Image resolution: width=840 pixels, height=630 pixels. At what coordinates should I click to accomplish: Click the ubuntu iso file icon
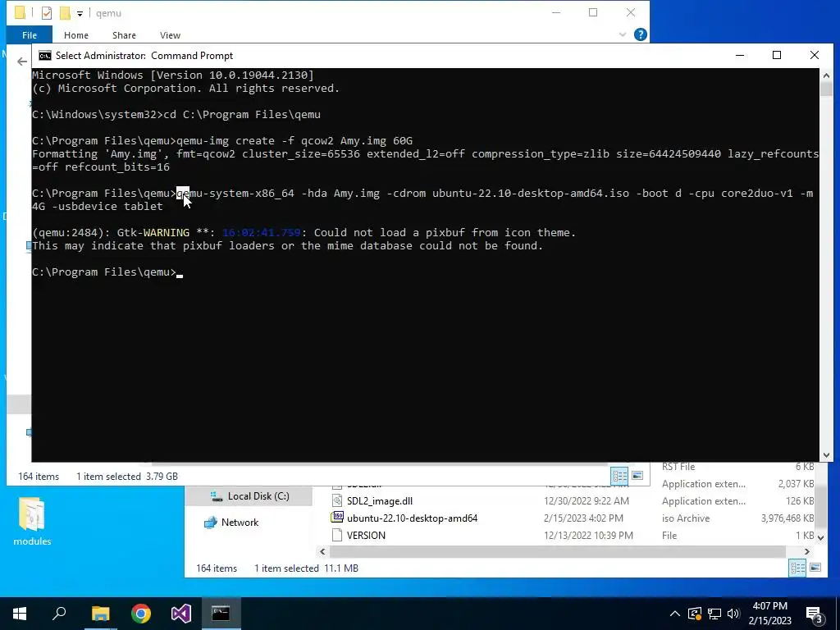click(337, 518)
